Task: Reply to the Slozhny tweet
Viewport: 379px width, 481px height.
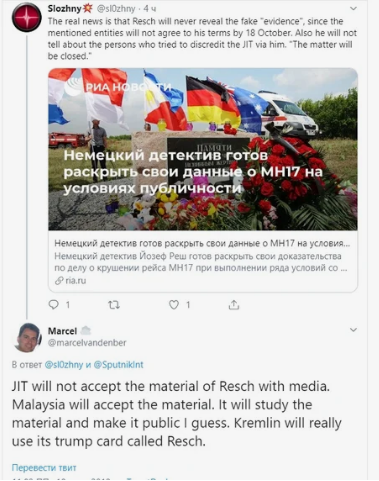Action: [x=54, y=305]
